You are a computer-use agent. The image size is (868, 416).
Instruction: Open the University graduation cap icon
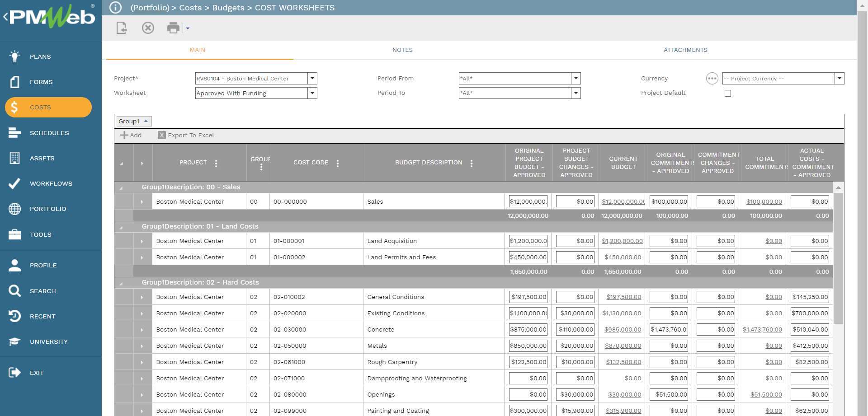[x=14, y=341]
